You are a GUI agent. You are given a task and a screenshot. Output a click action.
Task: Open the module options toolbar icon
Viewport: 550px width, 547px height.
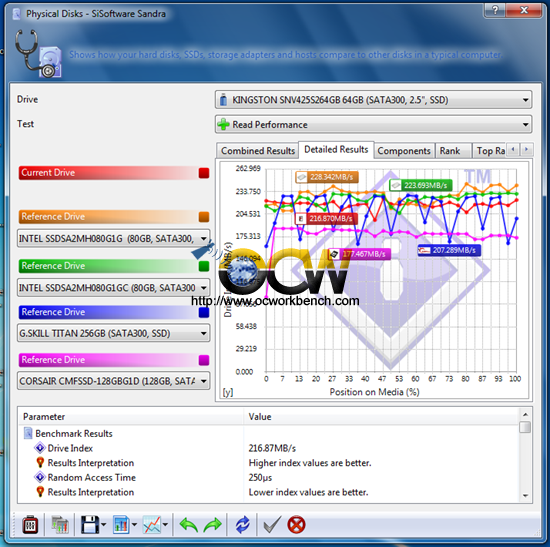(30, 525)
